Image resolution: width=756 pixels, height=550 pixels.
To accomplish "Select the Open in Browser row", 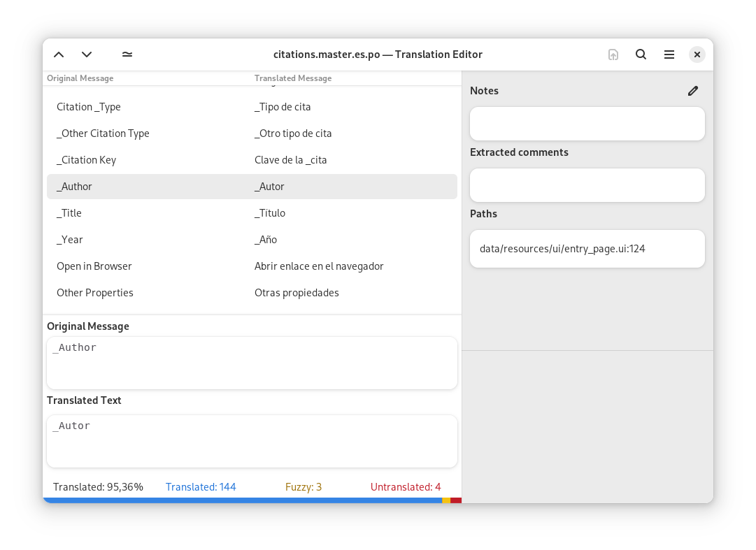I will (252, 266).
